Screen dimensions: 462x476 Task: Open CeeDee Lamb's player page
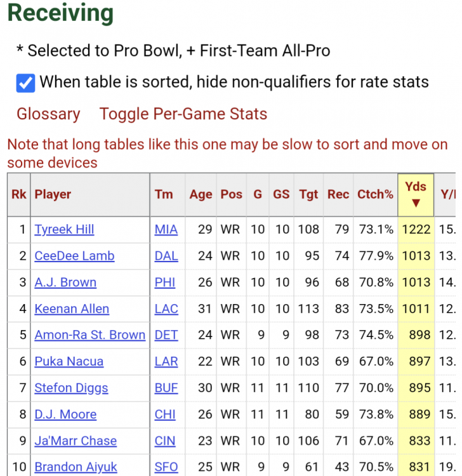coord(74,256)
